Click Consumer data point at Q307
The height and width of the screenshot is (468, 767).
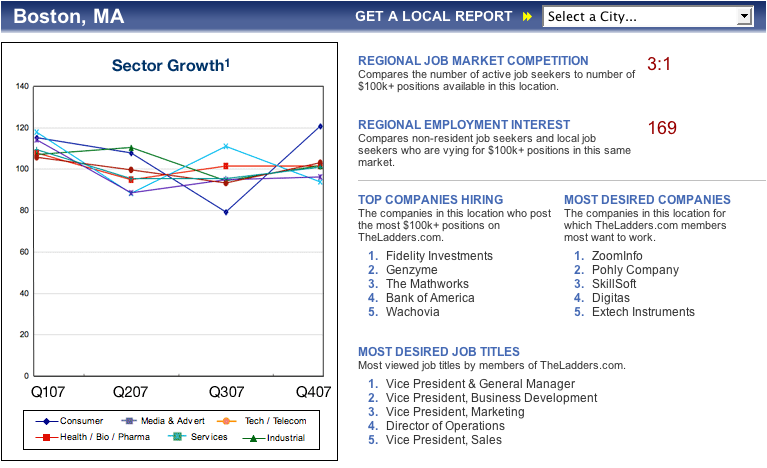(226, 212)
